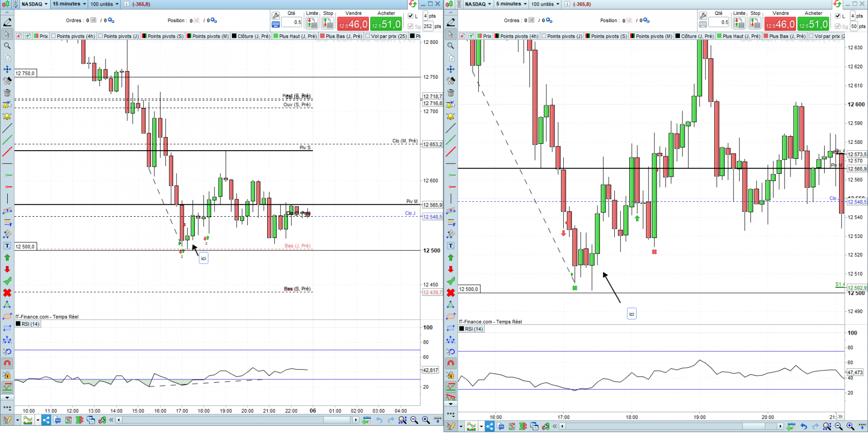Viewport: 868px width, 433px height.
Task: Toggle the L checkbox in right order panel
Action: pos(838,16)
